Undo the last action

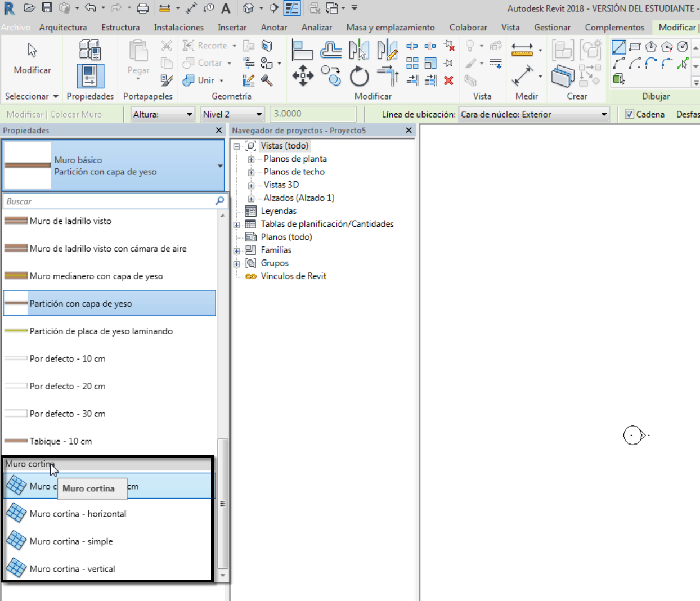tap(90, 8)
